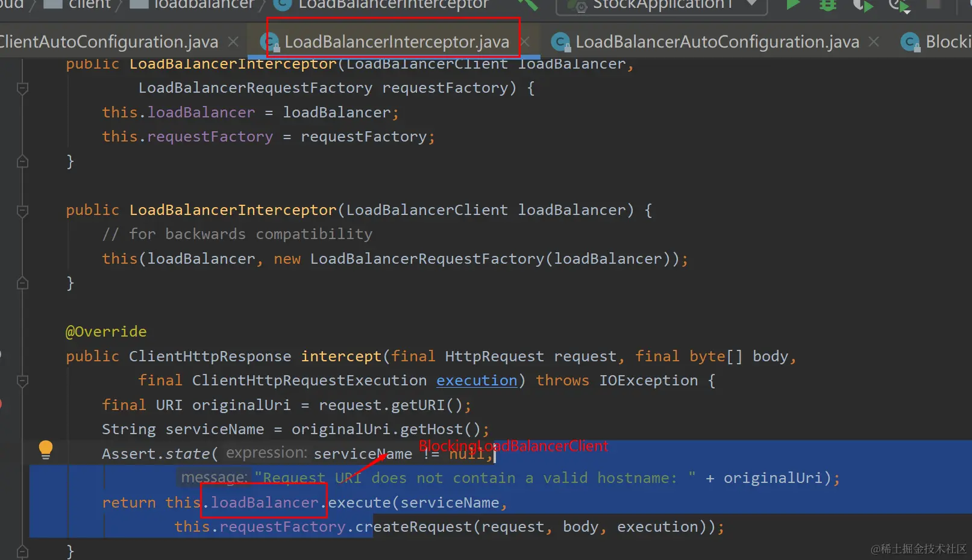Close the LoadBalancerInterceptor.java tab
The width and height of the screenshot is (972, 560).
pos(525,42)
